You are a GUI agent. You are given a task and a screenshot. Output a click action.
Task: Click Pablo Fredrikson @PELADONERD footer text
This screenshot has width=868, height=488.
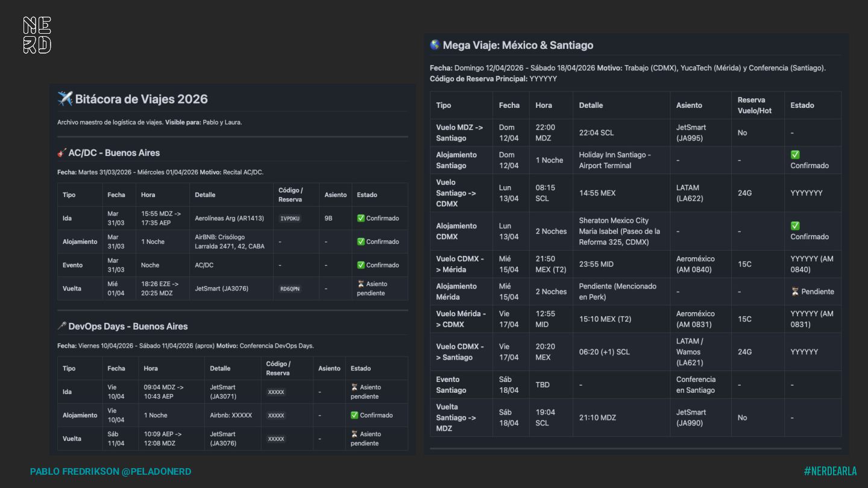(110, 472)
